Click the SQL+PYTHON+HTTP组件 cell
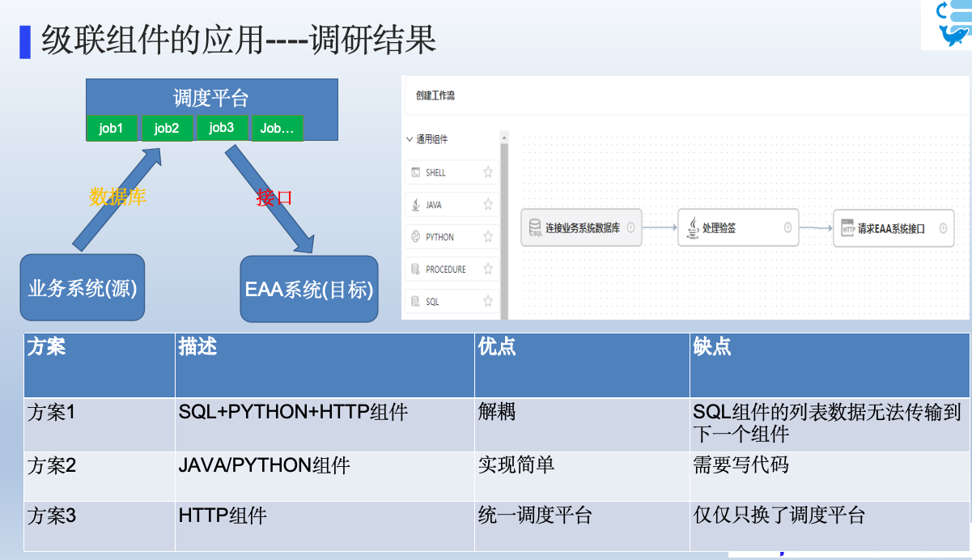 click(x=325, y=424)
